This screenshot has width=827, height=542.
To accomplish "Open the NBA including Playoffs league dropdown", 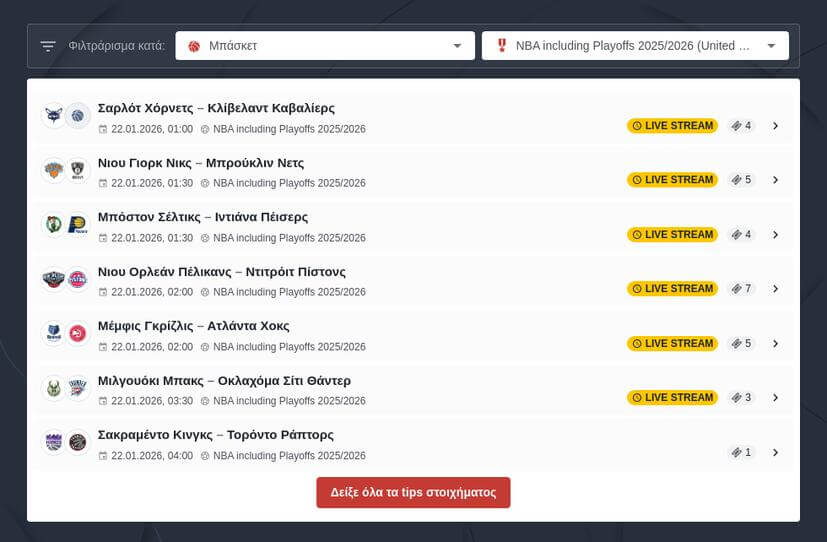I will click(635, 46).
